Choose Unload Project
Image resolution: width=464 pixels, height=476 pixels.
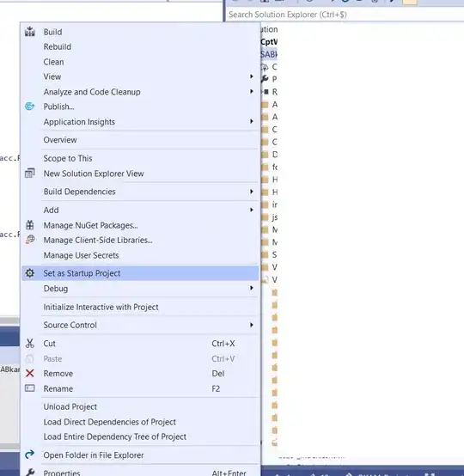point(140,406)
